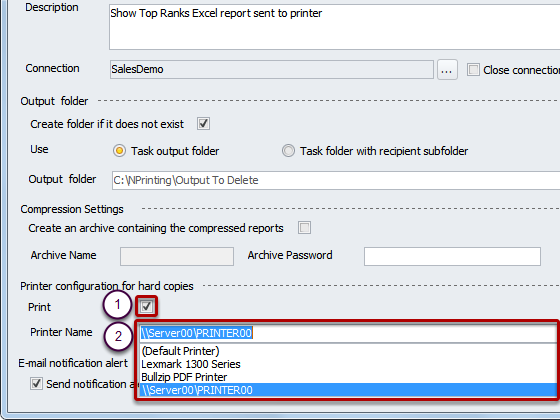Screen dimensions: 560x420
Task: Click the Connection browse ellipsis button
Action: point(447,70)
